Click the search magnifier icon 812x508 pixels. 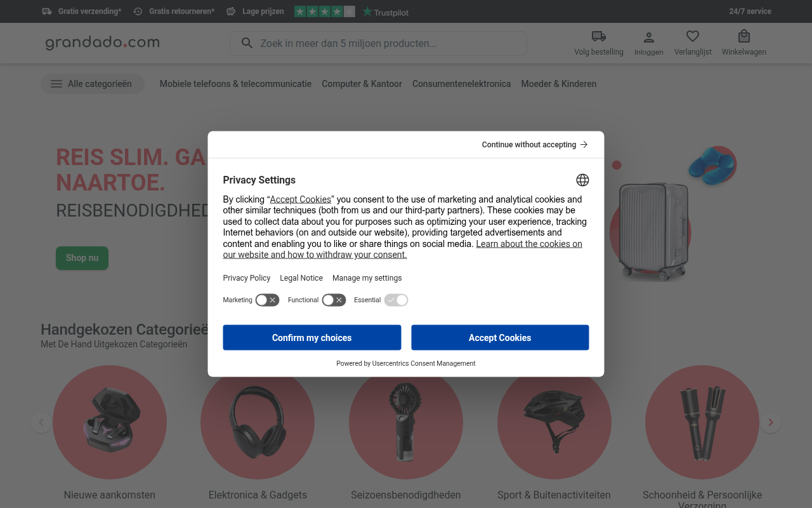(x=247, y=43)
